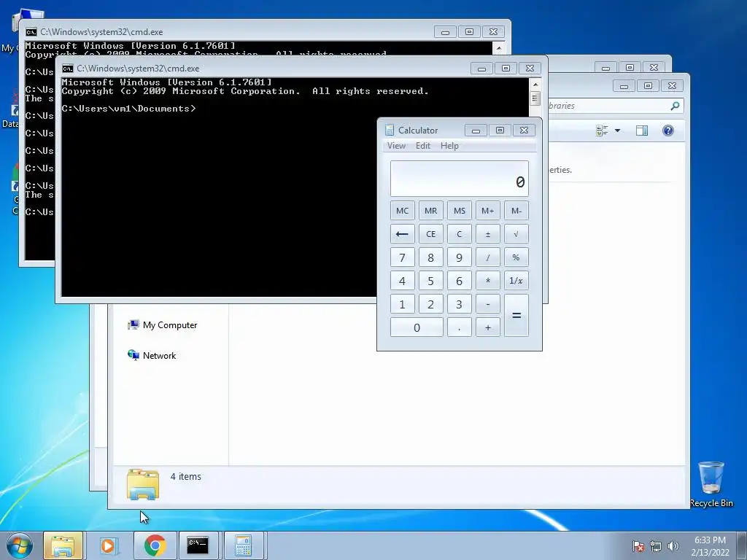
Task: Click the CE clear entry button
Action: [430, 234]
